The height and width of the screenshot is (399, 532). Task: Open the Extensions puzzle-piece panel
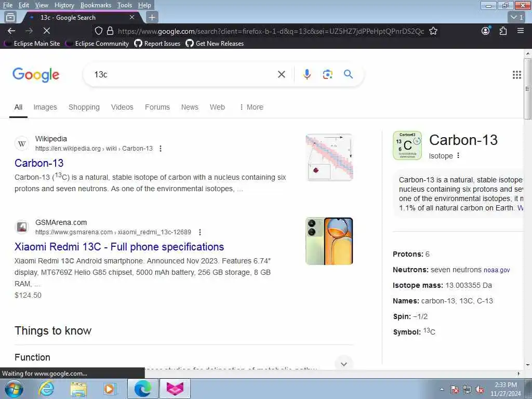(x=503, y=31)
